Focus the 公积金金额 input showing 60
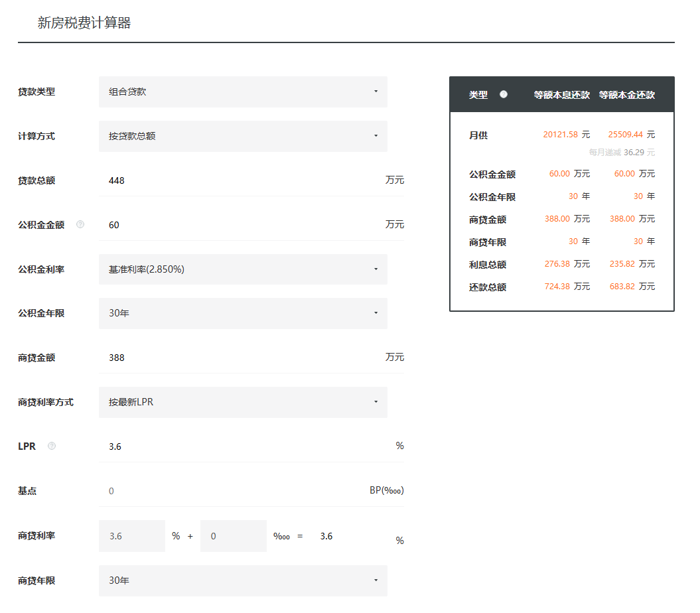Screen dimensions: 700x613 pos(239,225)
